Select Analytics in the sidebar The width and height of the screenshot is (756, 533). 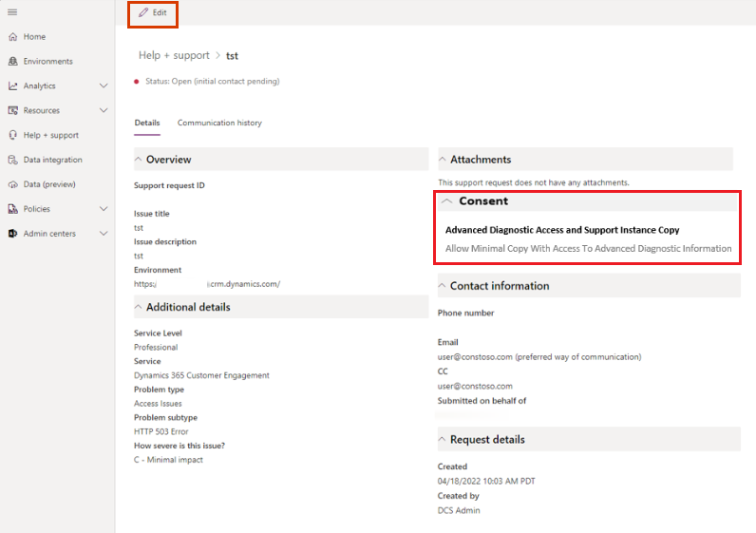(40, 86)
